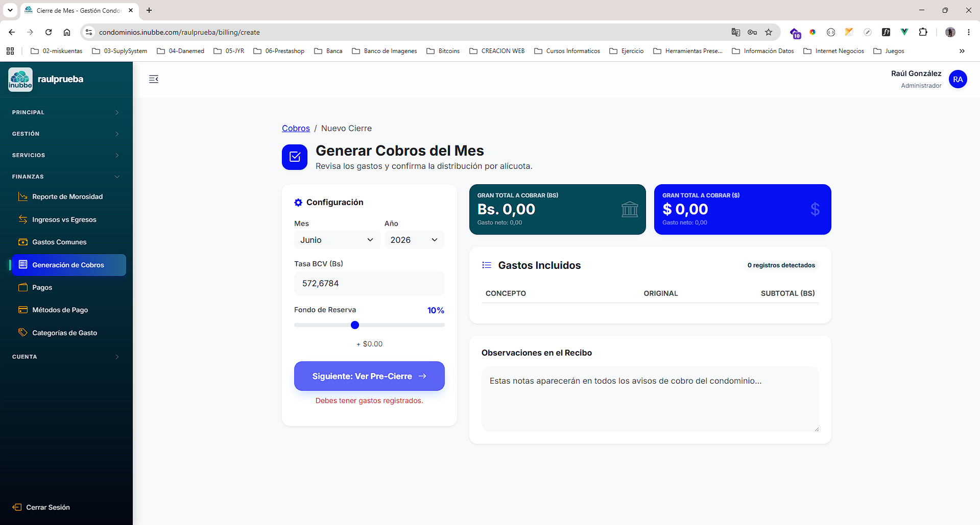The width and height of the screenshot is (980, 525).
Task: Click Siguiente: Ver Pre-Cierre button
Action: [369, 376]
